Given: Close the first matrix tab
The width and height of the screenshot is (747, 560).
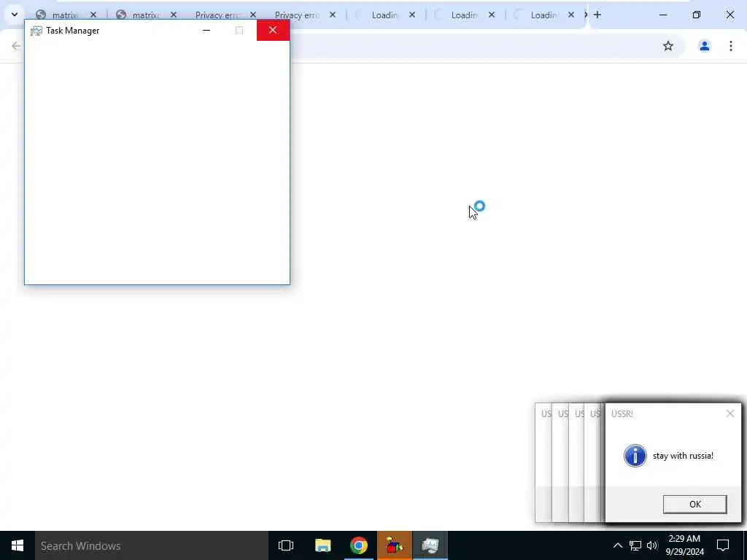Looking at the screenshot, I should (x=93, y=15).
